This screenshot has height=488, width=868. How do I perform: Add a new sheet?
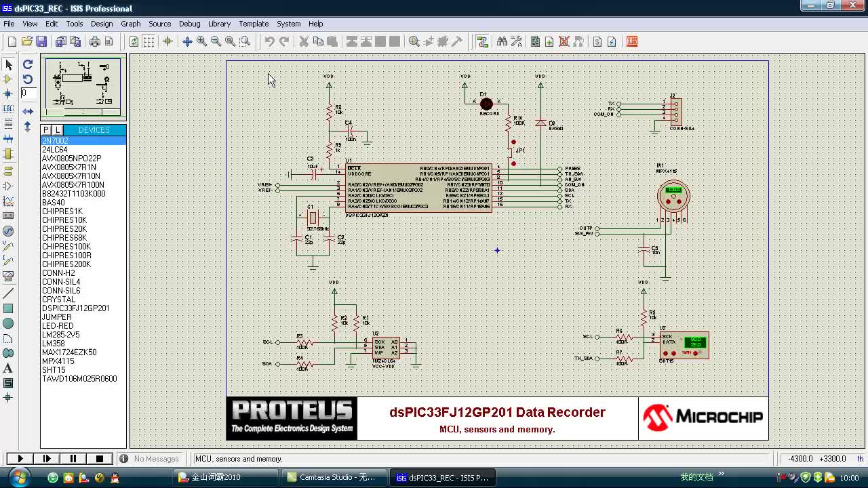click(x=549, y=41)
